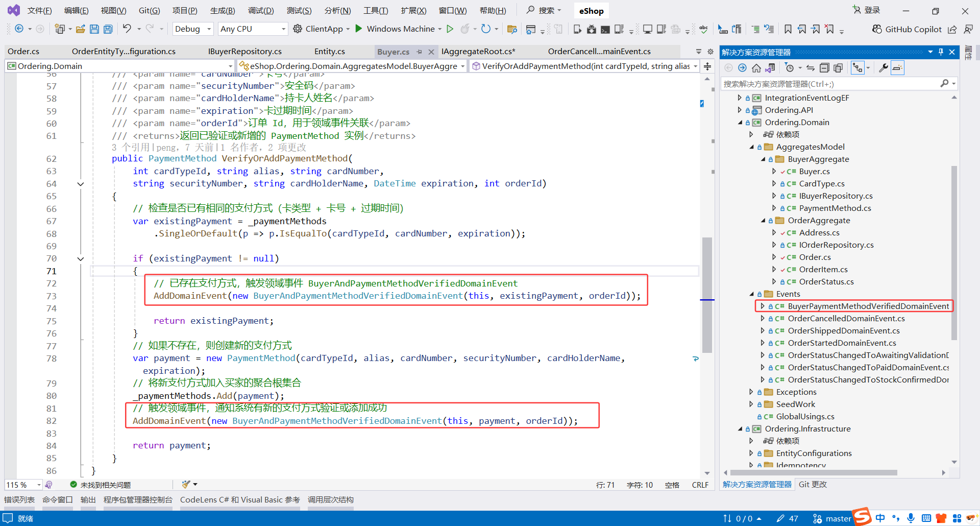Click the 登录 sign-in button

pos(867,10)
